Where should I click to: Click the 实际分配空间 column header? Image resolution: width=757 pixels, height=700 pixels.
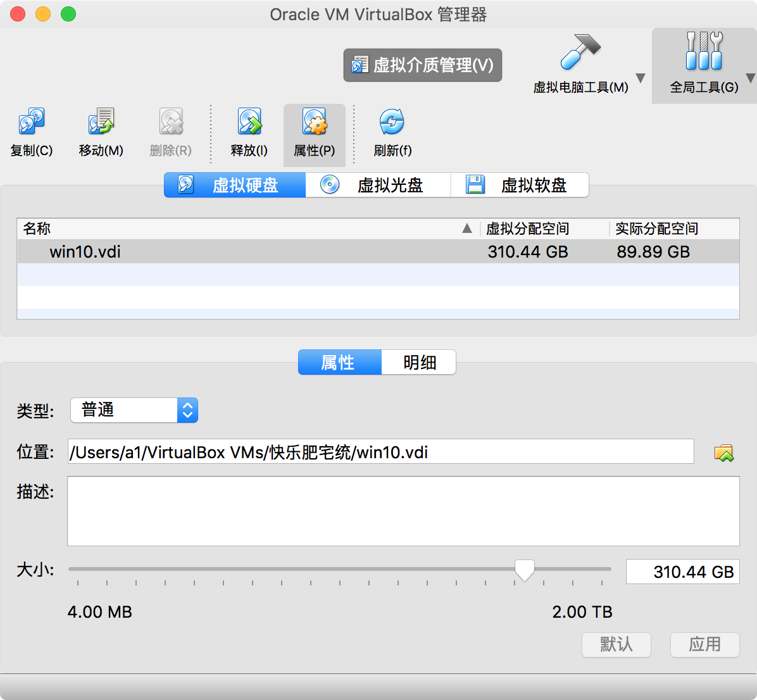coord(675,228)
